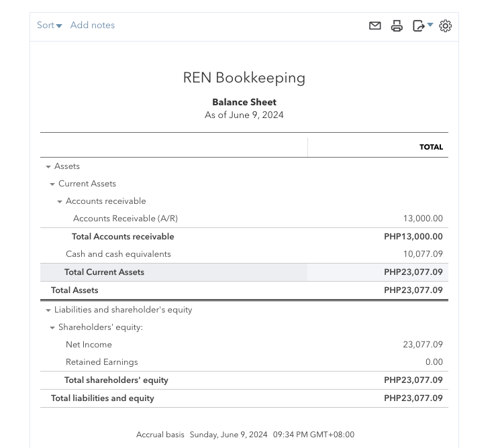This screenshot has width=496, height=448.
Task: Open the 13,000.00 Accounts Receivable amount
Action: click(423, 219)
